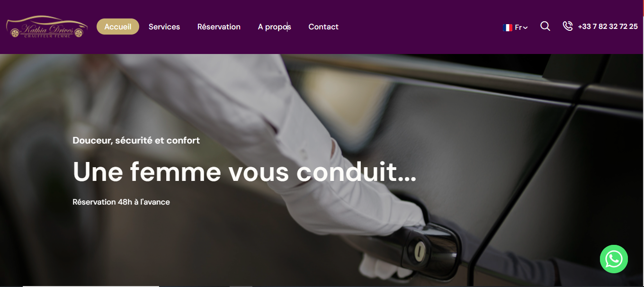Navigate to the Contact page
Screen dimensions: 644x287
coord(323,27)
